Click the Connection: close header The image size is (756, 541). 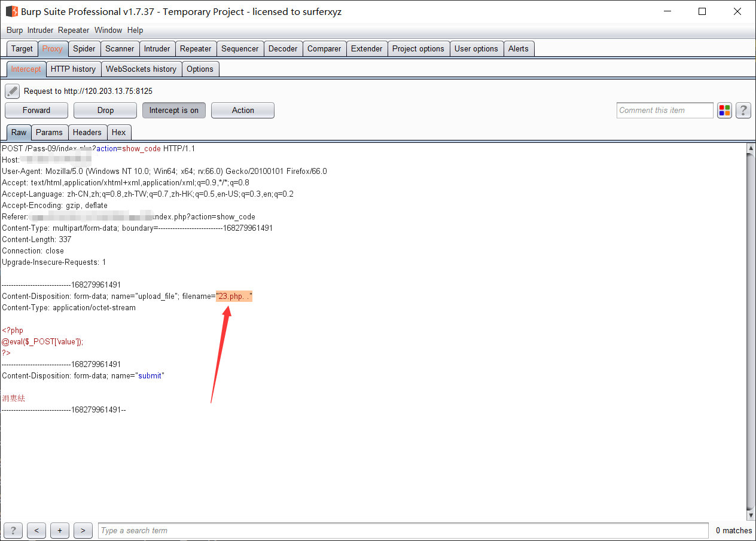coord(33,251)
